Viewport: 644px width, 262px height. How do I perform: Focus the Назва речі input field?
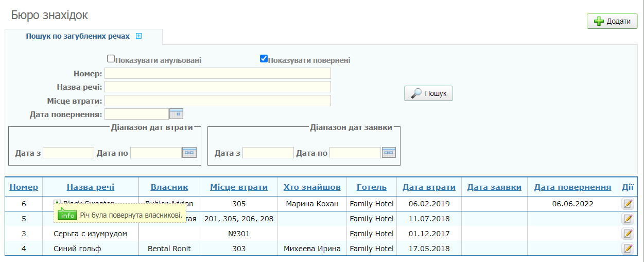coord(218,87)
